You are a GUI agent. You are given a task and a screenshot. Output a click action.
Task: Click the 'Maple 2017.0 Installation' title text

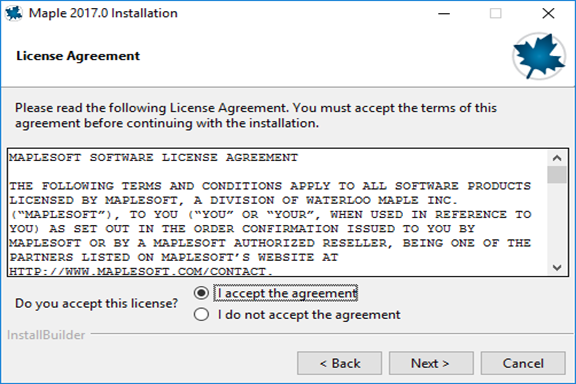(x=103, y=13)
